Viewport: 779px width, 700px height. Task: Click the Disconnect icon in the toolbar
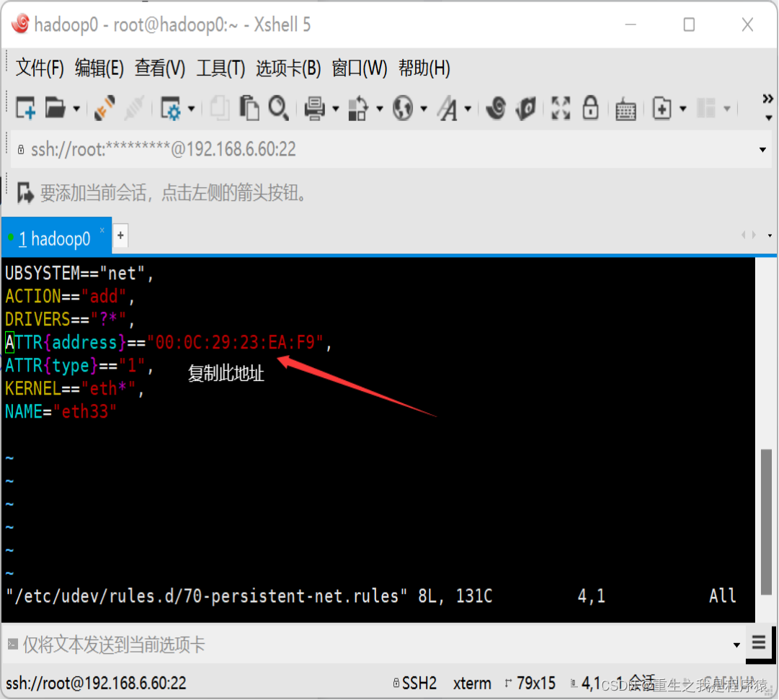134,108
